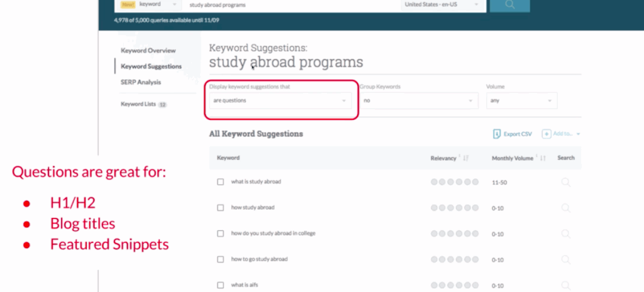This screenshot has width=644, height=292.
Task: Sort keywords by Relevancy arrows icon
Action: point(465,158)
